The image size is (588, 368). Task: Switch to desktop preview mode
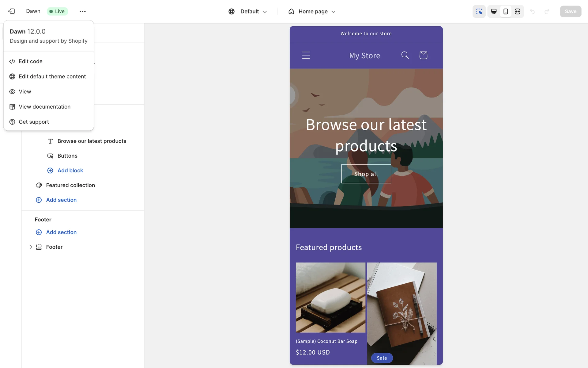(x=494, y=11)
